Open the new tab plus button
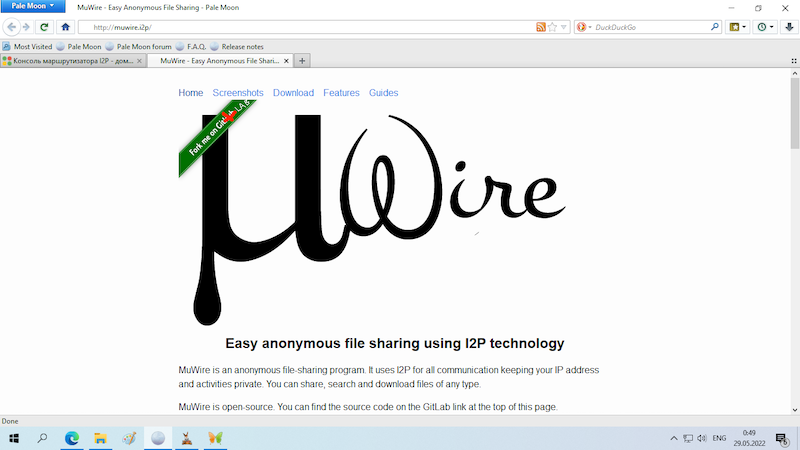Viewport: 800px width, 450px height. tap(302, 61)
